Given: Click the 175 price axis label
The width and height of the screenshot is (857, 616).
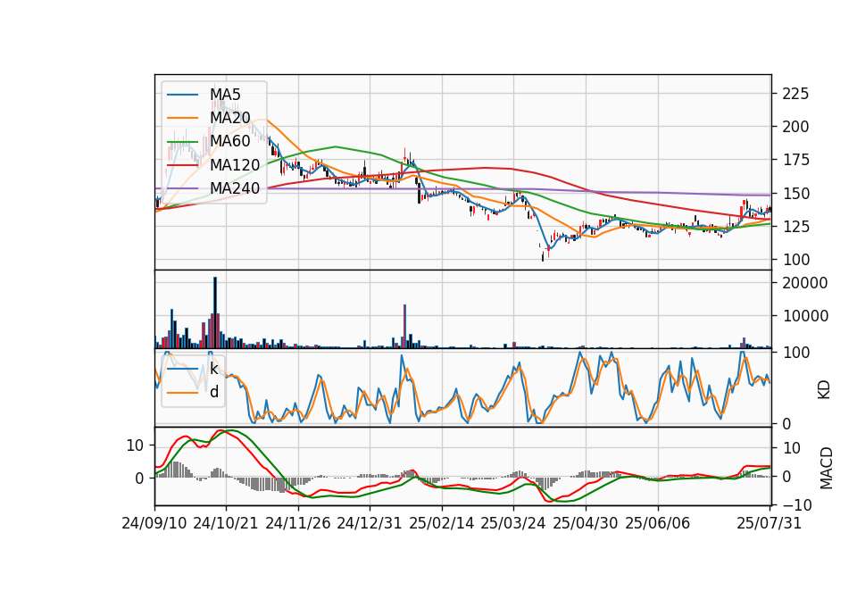Looking at the screenshot, I should [x=795, y=160].
